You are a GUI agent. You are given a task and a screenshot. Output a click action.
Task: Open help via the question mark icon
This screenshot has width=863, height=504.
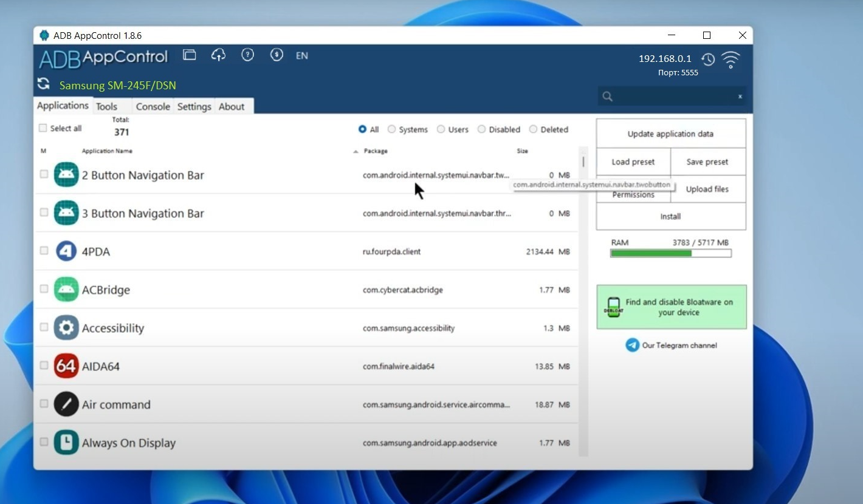tap(247, 55)
